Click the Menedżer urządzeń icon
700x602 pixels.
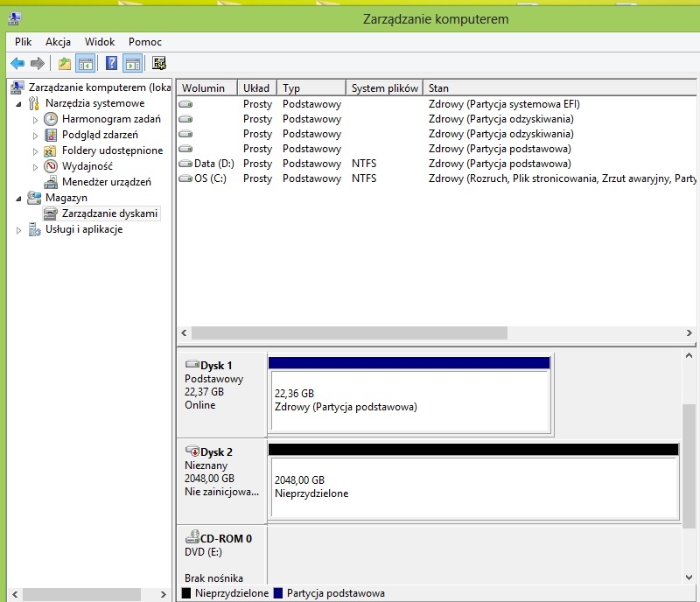(51, 182)
